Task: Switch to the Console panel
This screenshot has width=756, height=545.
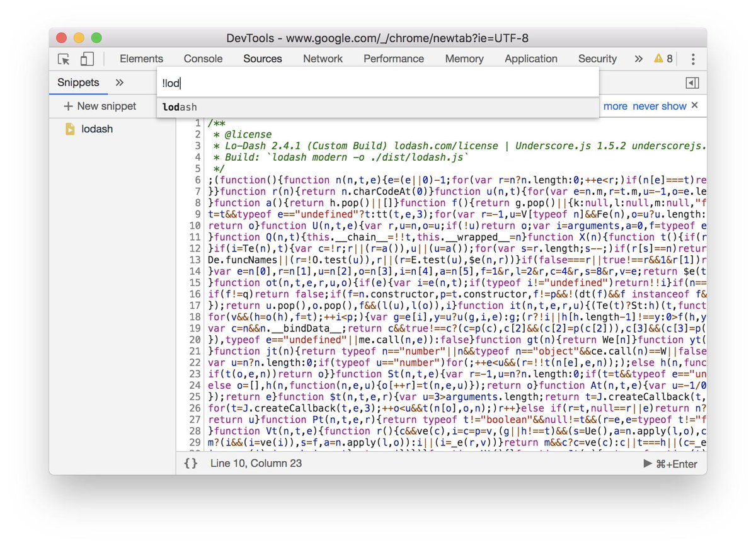Action: coord(203,59)
